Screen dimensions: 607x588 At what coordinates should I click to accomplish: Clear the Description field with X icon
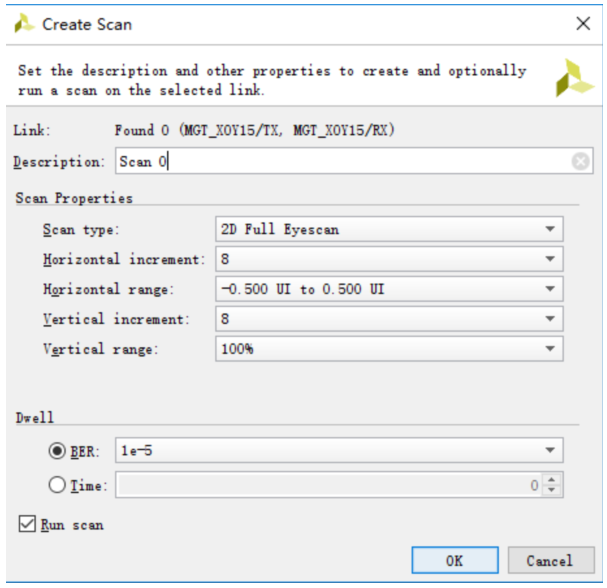[581, 161]
